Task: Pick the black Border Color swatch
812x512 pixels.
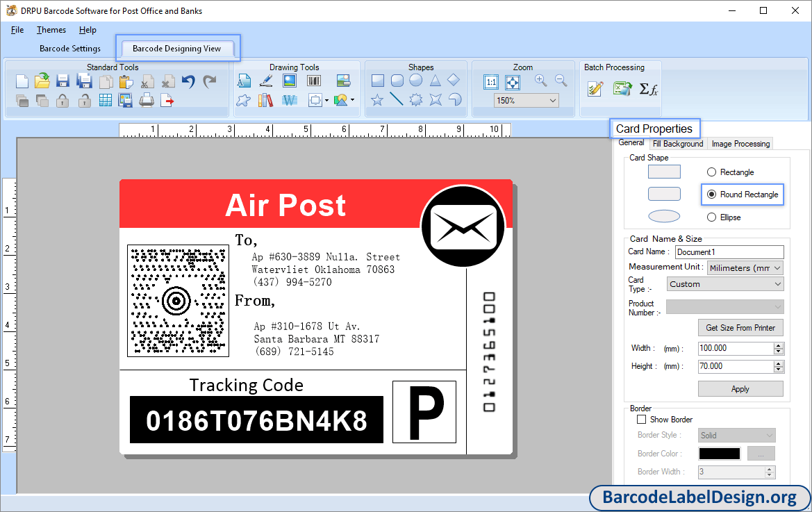Action: pos(720,454)
